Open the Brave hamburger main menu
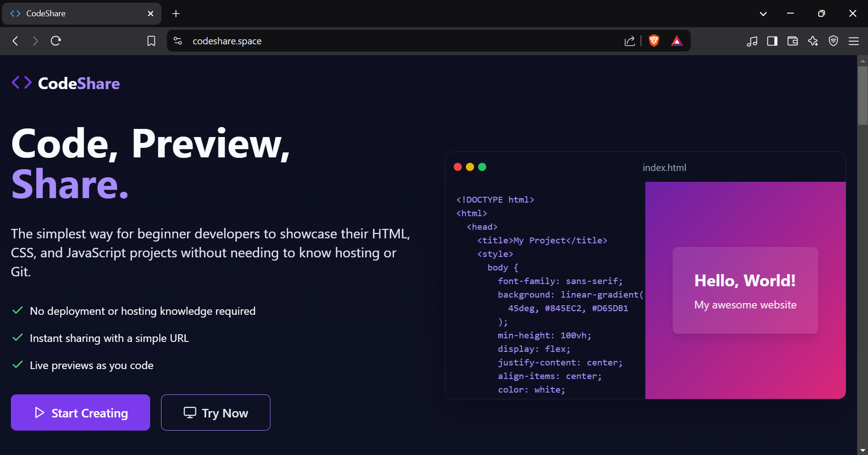868x455 pixels. point(854,41)
